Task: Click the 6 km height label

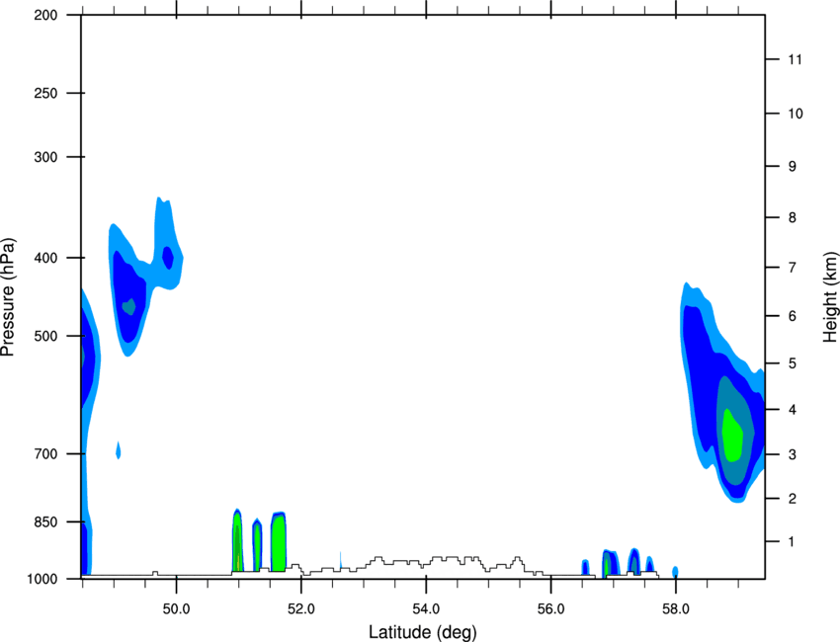Action: [x=793, y=316]
